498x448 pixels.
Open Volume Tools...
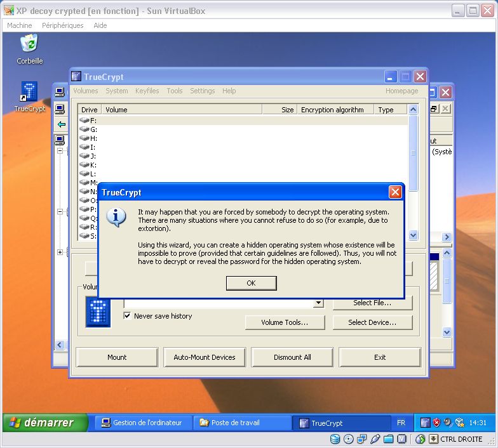pyautogui.click(x=285, y=322)
